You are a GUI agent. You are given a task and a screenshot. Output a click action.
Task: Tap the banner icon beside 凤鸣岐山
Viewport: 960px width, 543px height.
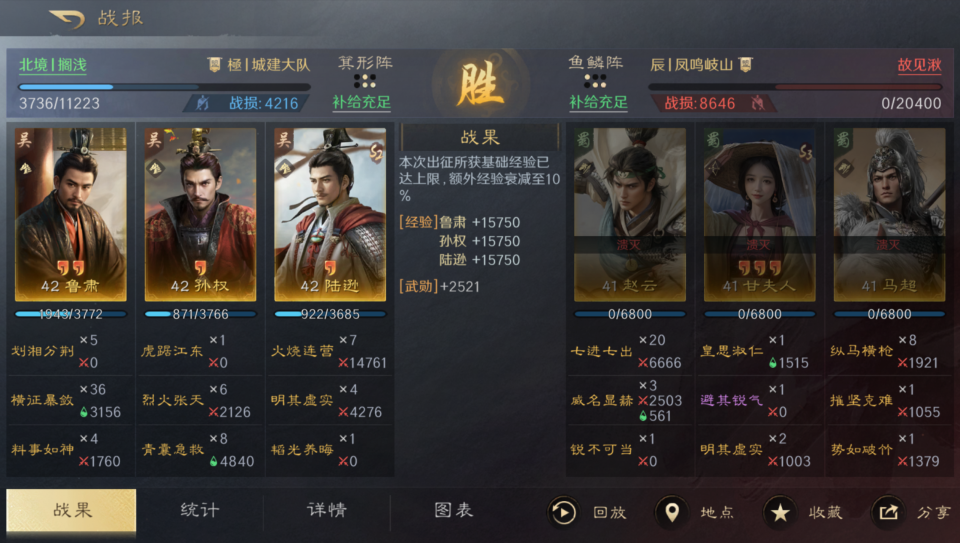[x=745, y=64]
